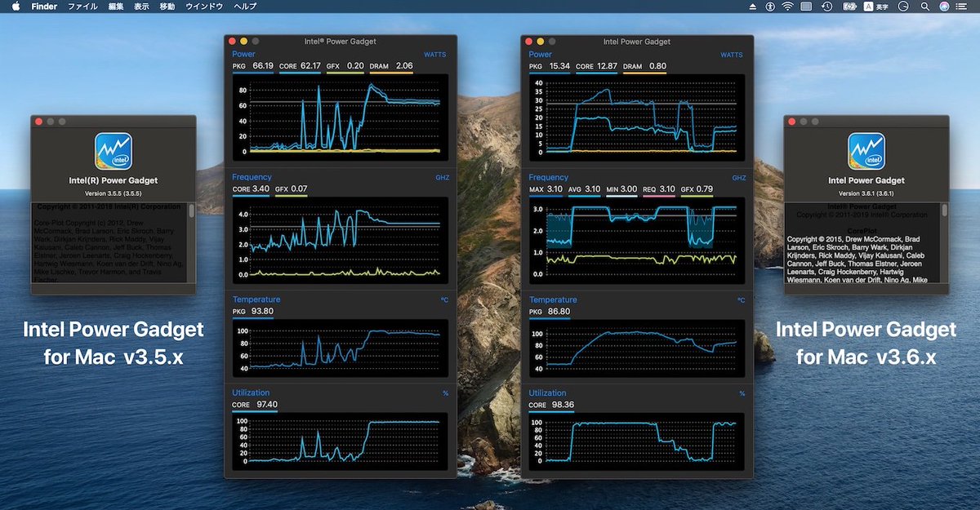The image size is (980, 510).
Task: Open the 英字 input source menu
Action: 878,7
